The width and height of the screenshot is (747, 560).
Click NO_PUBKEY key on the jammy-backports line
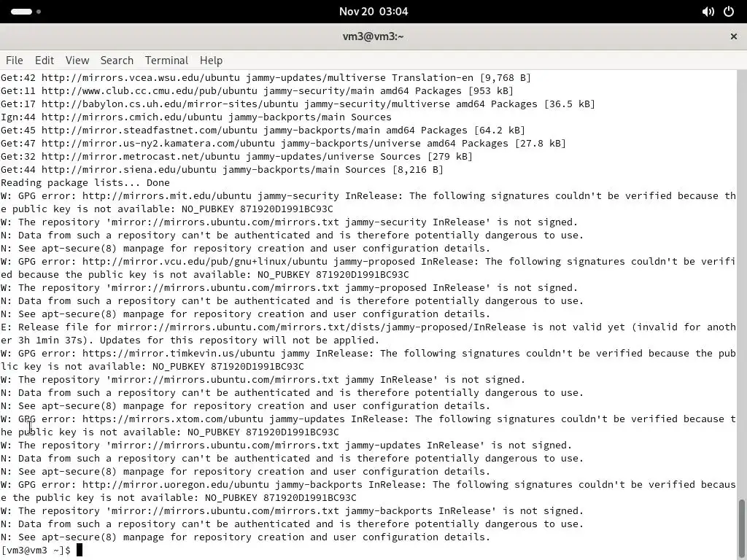[281, 497]
